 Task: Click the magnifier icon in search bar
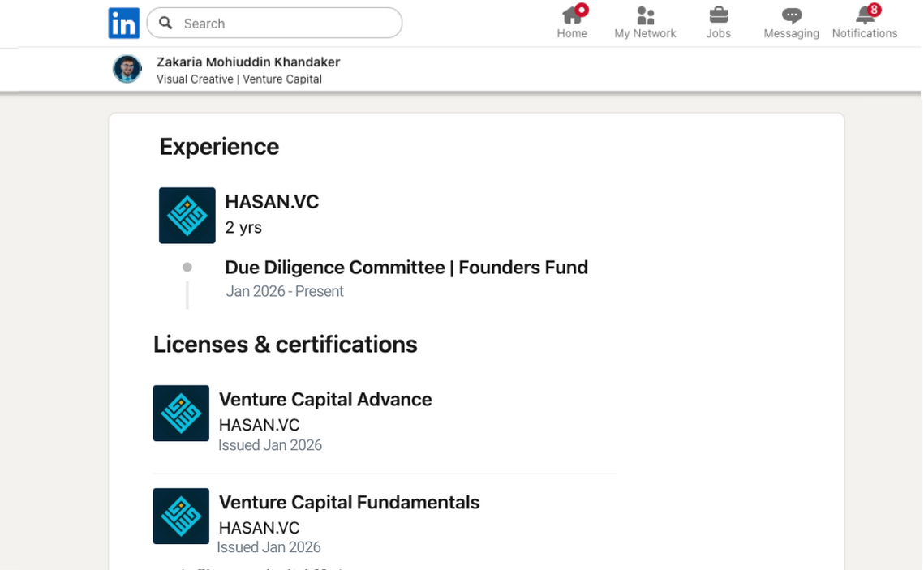pyautogui.click(x=166, y=24)
